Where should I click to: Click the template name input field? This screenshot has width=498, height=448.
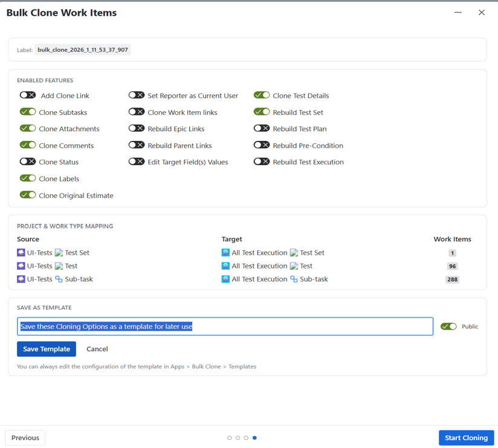pyautogui.click(x=225, y=326)
